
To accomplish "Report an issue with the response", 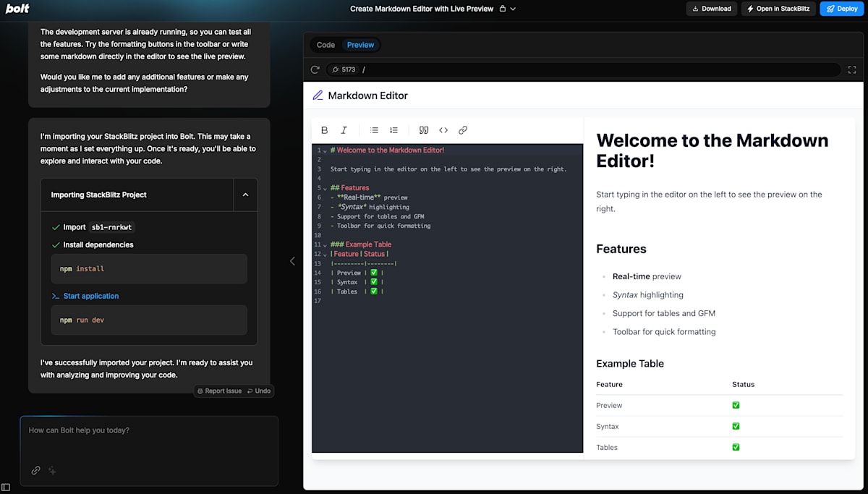I will coord(220,391).
